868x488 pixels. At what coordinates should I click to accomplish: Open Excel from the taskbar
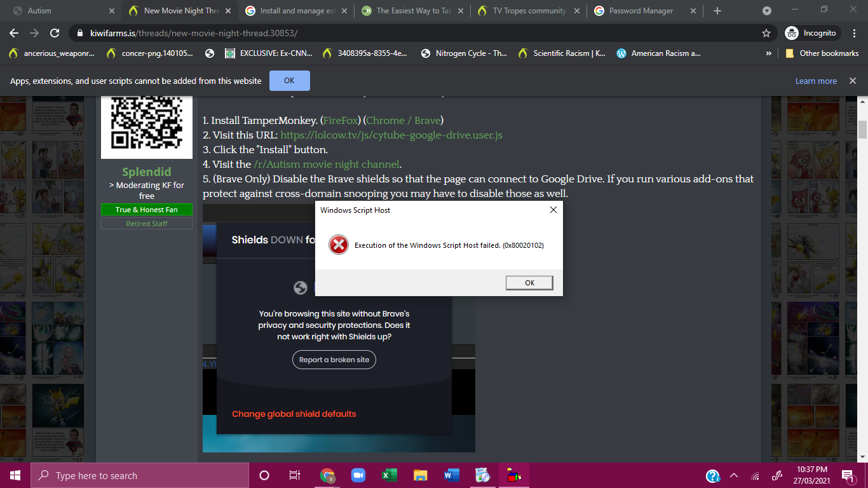(389, 475)
